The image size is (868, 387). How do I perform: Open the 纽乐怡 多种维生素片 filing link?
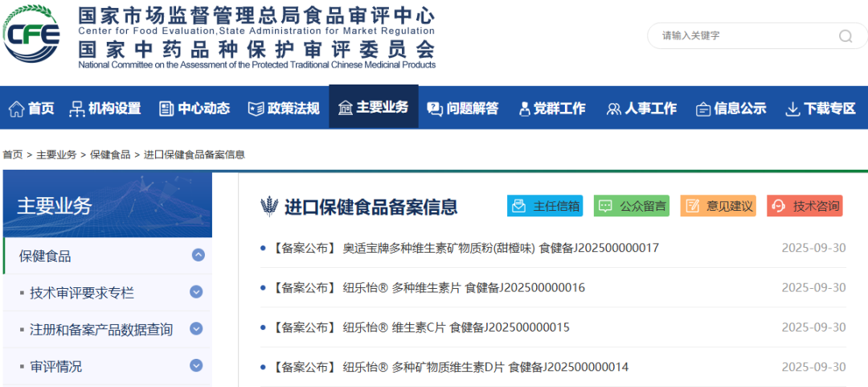[428, 288]
